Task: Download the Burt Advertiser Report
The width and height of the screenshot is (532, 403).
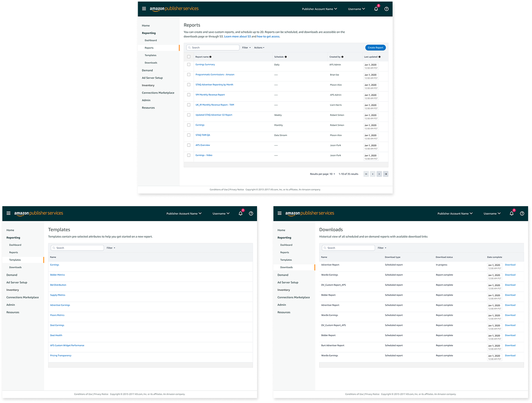Action: [x=510, y=346]
